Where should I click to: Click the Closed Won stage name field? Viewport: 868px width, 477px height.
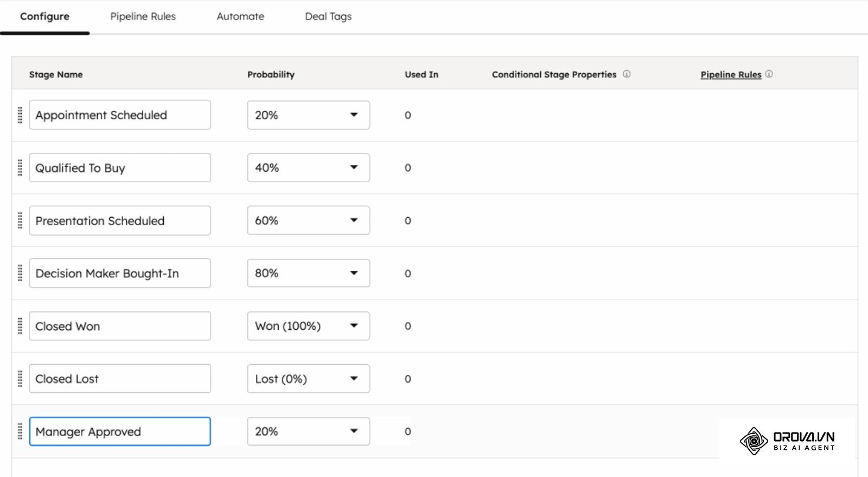pos(120,326)
